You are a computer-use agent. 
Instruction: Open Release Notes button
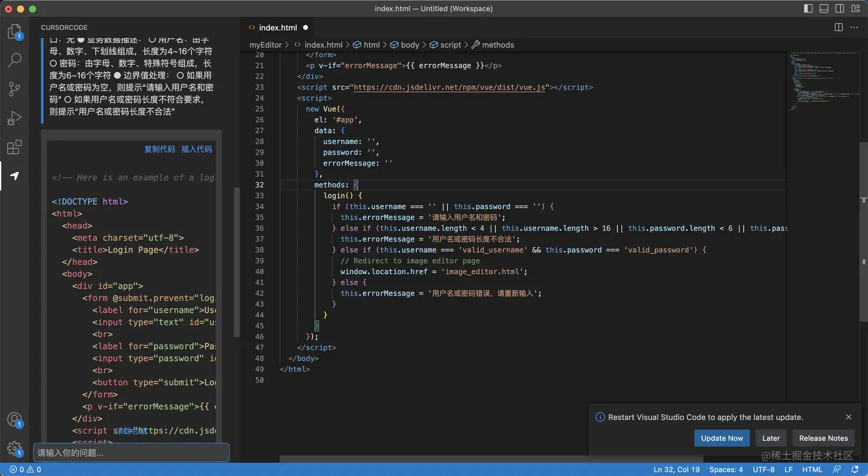[823, 438]
